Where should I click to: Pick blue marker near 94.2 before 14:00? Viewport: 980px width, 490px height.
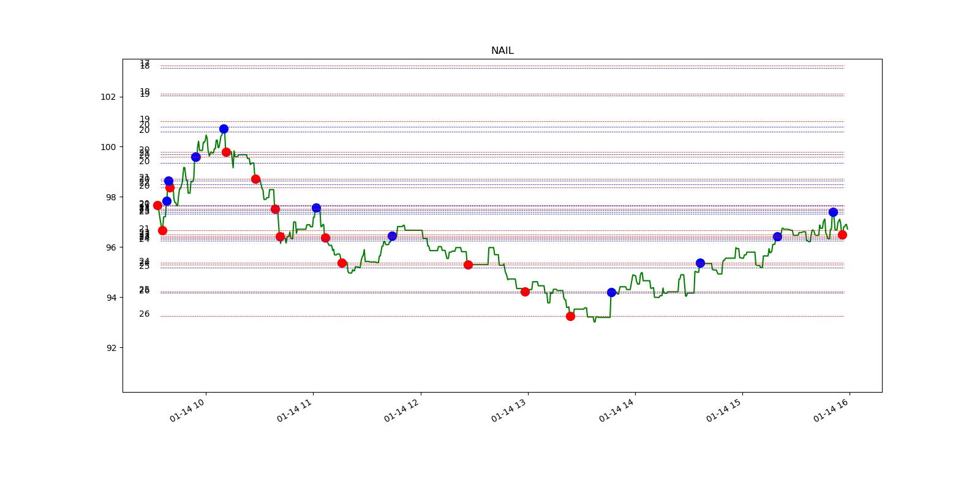611,292
